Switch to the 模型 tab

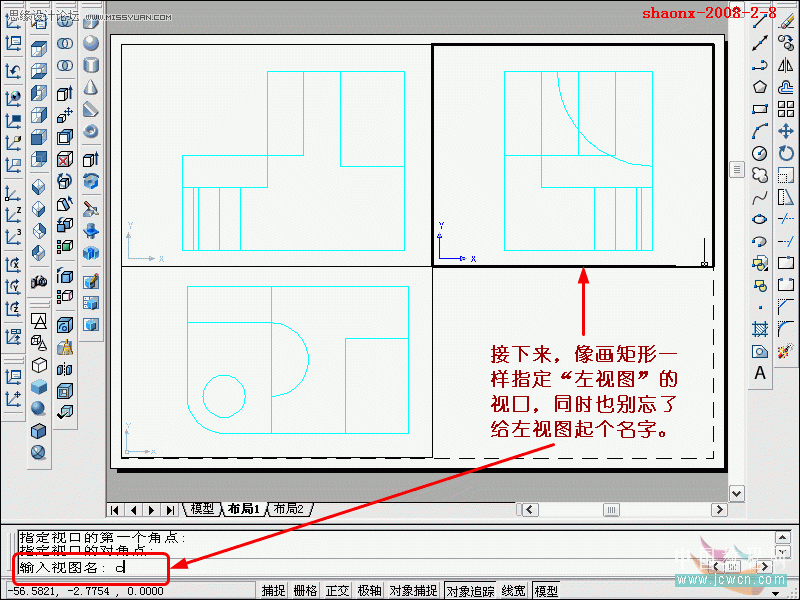pos(202,509)
